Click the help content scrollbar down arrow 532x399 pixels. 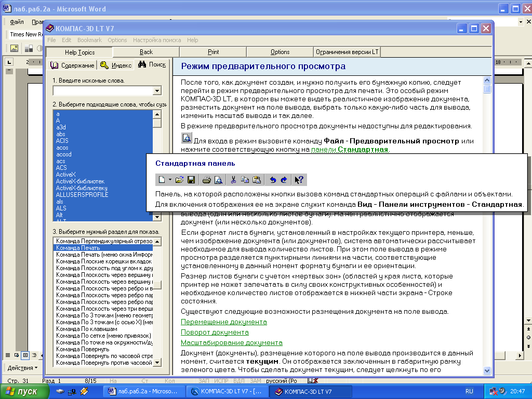(x=487, y=371)
